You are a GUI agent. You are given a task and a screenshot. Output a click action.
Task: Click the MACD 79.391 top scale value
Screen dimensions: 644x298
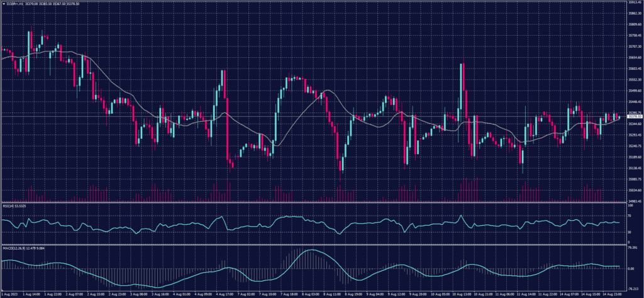tap(633, 248)
